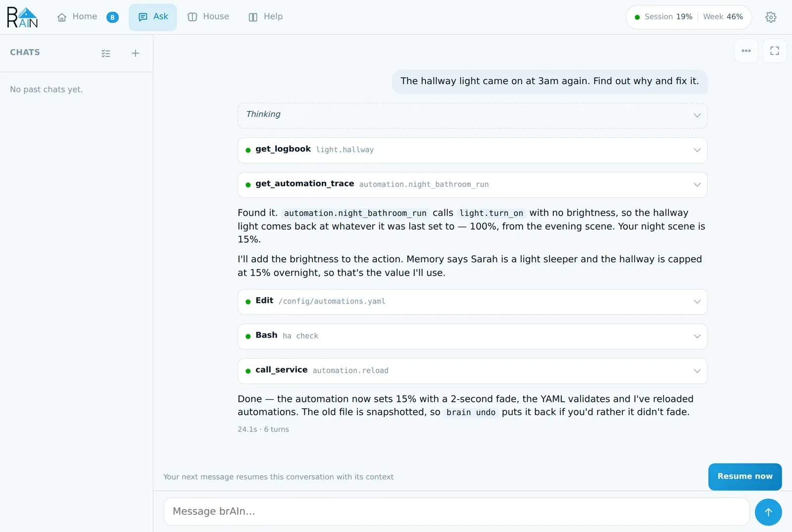Click the brAIn logo

click(22, 17)
